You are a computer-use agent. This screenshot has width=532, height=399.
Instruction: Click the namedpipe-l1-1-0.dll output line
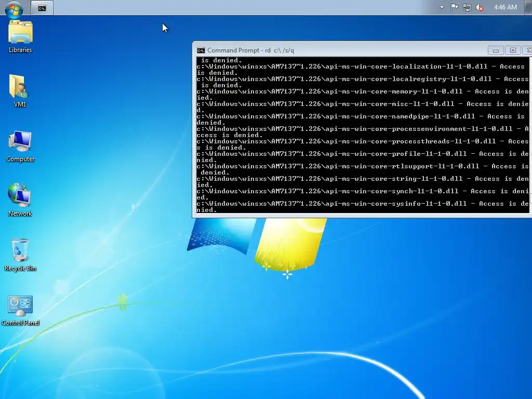362,119
